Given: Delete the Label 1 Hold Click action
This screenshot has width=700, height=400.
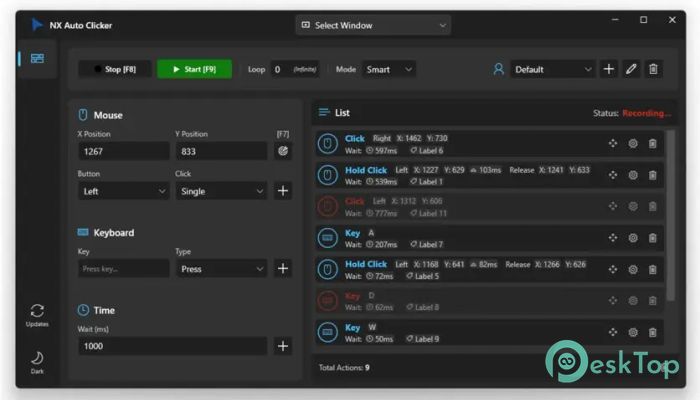Looking at the screenshot, I should pos(653,175).
